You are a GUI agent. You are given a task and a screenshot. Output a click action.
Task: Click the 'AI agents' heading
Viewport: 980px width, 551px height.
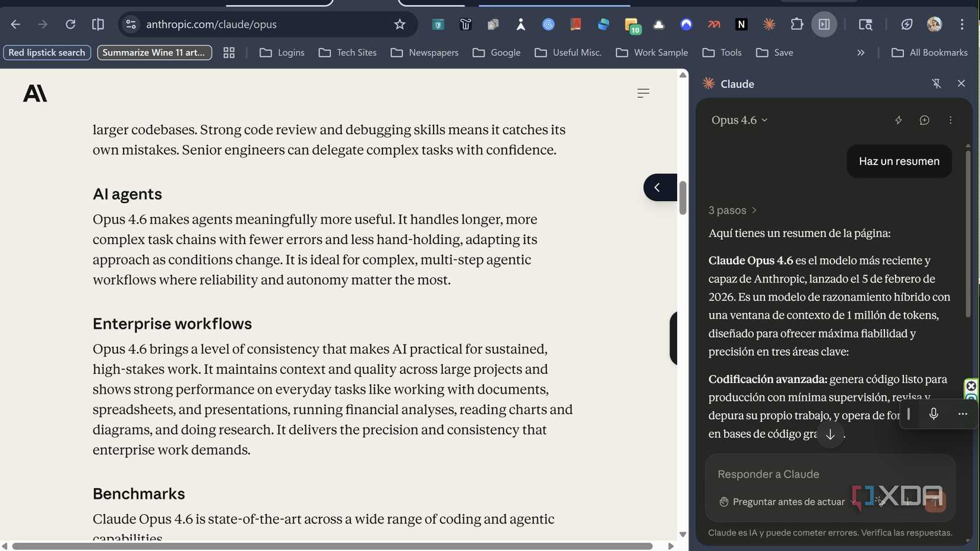[127, 194]
